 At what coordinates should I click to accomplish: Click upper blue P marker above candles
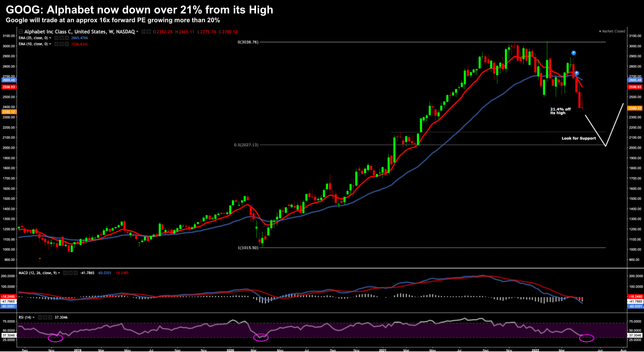[x=573, y=53]
